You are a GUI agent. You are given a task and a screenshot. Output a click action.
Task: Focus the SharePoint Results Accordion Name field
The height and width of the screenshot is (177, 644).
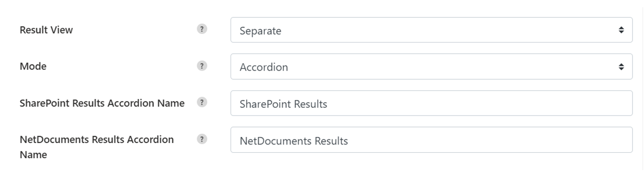(431, 103)
